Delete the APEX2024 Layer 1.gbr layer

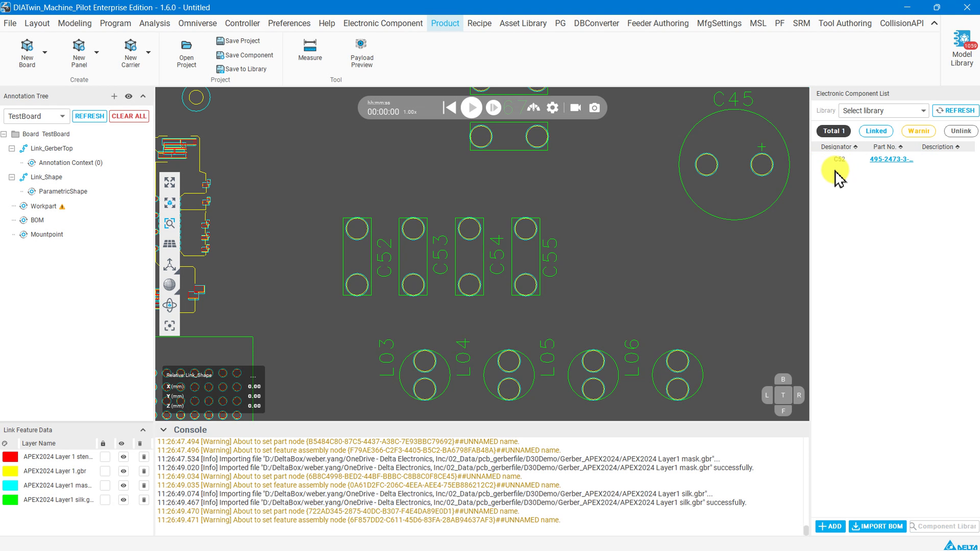pyautogui.click(x=144, y=471)
